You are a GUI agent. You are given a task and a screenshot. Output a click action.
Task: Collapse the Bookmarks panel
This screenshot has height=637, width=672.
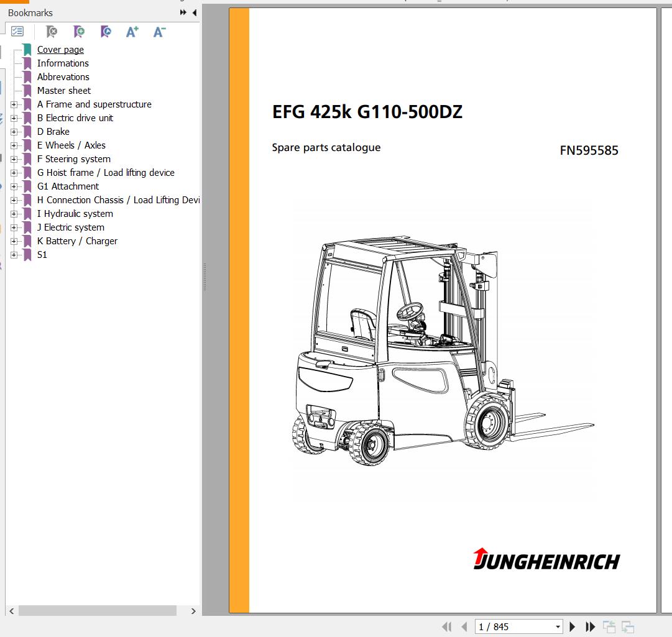tap(194, 12)
